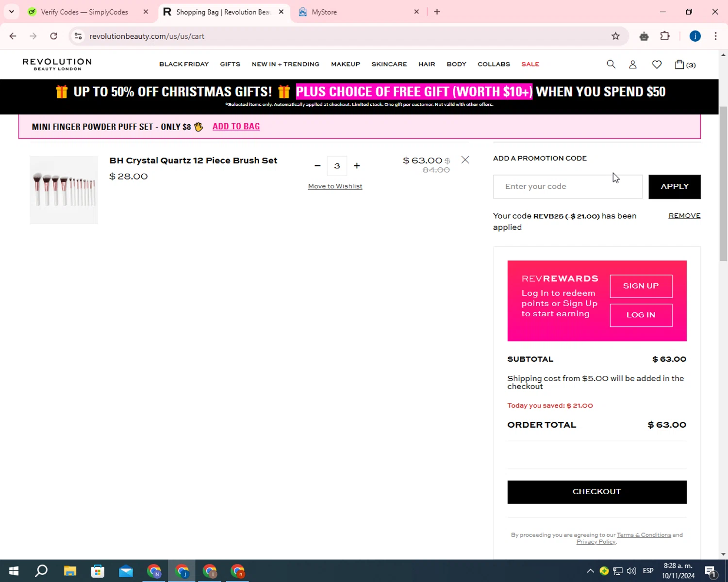The height and width of the screenshot is (582, 728).
Task: Switch to Verify Codes SimplyCodes tab
Action: coord(84,12)
